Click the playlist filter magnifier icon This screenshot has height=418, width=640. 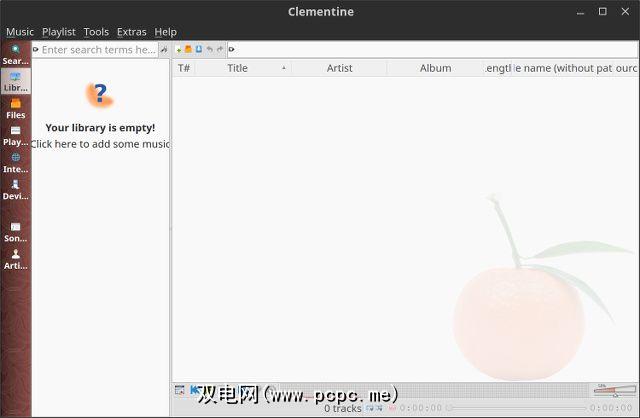pos(231,50)
